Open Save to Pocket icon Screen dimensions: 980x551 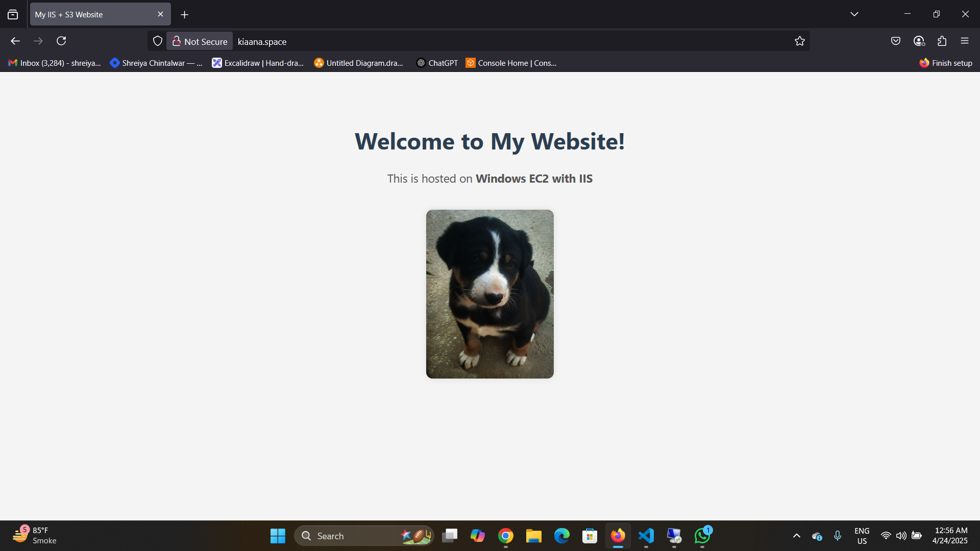point(895,41)
